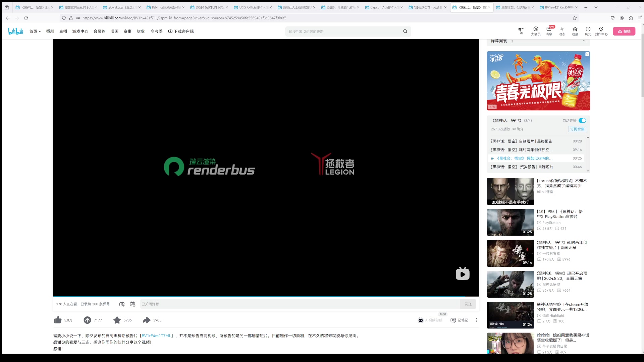Go back with browser back arrow
Image resolution: width=644 pixels, height=362 pixels.
click(x=8, y=18)
